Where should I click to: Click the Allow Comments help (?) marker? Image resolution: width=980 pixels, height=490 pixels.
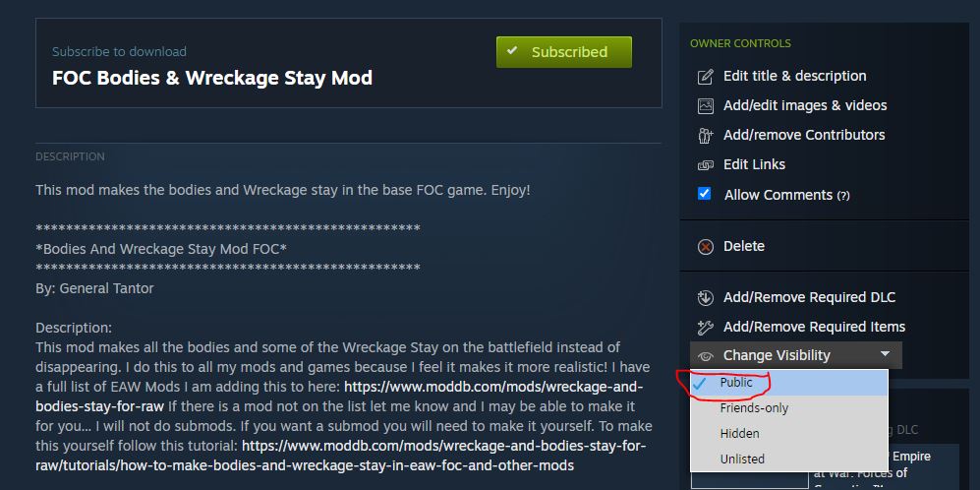pyautogui.click(x=843, y=196)
